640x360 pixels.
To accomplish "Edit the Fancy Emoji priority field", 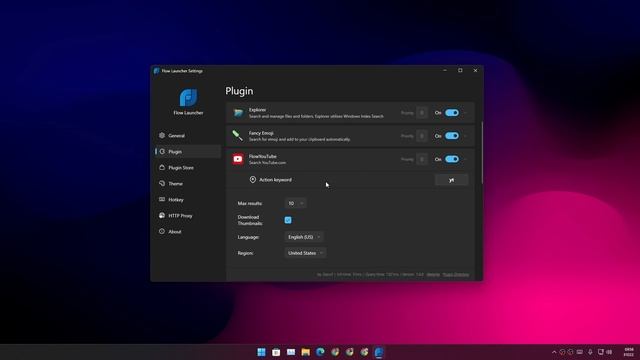I will pyautogui.click(x=422, y=136).
